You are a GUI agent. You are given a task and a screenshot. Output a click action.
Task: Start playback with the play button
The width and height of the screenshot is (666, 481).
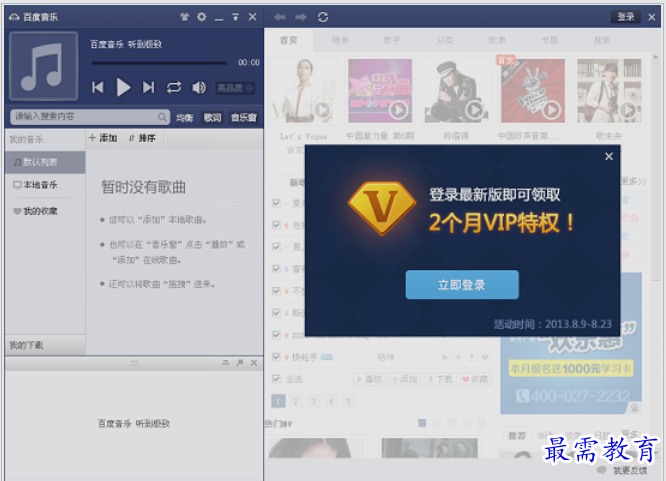pyautogui.click(x=123, y=87)
